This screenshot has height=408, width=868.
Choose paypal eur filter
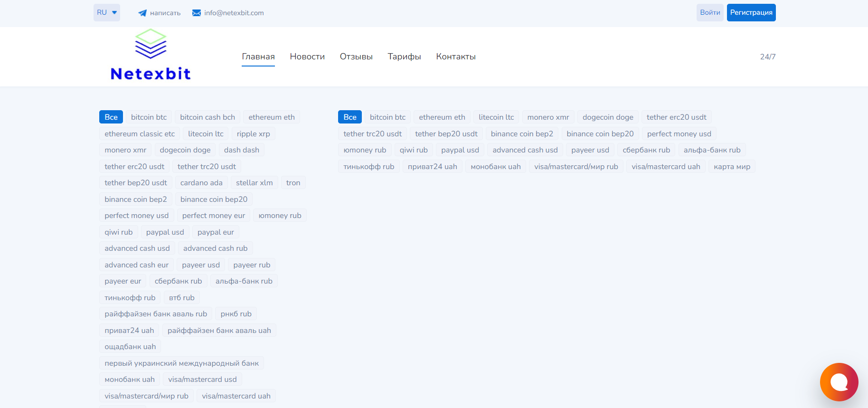click(216, 232)
